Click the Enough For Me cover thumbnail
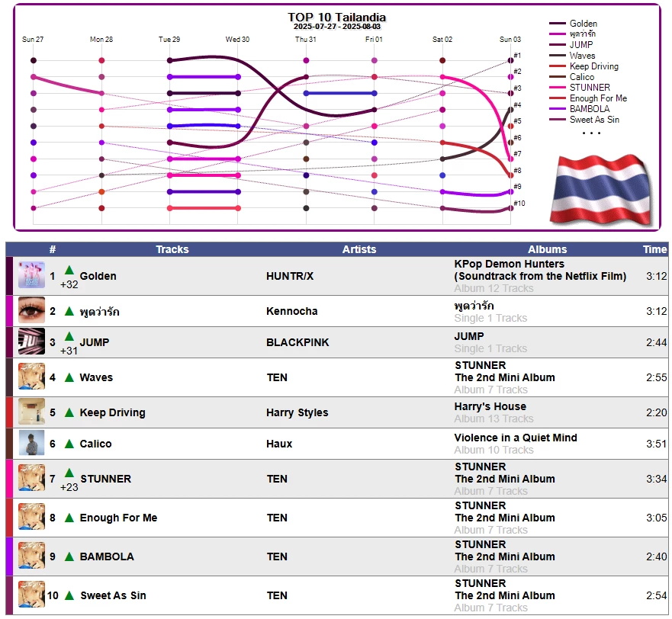This screenshot has width=672, height=619. click(x=31, y=517)
